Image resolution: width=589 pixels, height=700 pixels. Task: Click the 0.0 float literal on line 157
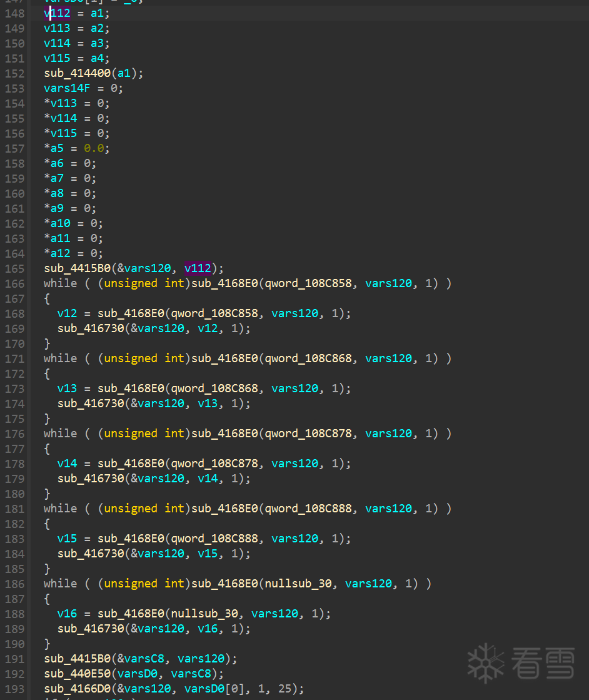pyautogui.click(x=94, y=148)
